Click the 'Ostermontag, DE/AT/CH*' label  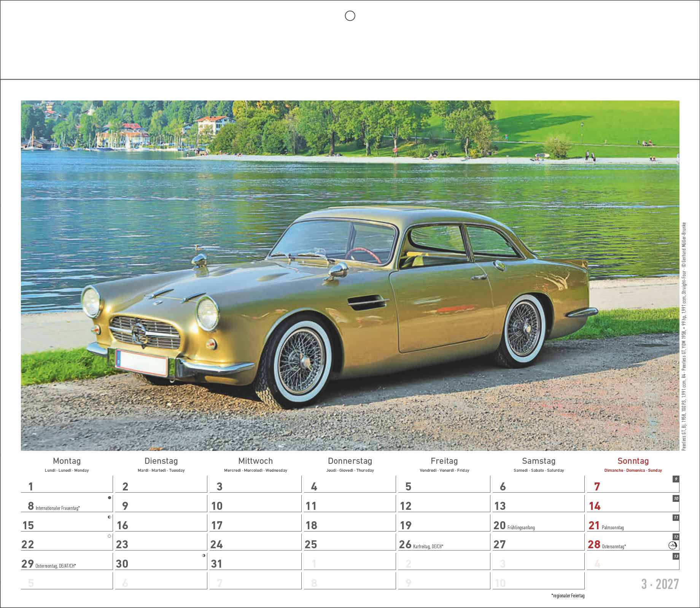click(x=56, y=566)
